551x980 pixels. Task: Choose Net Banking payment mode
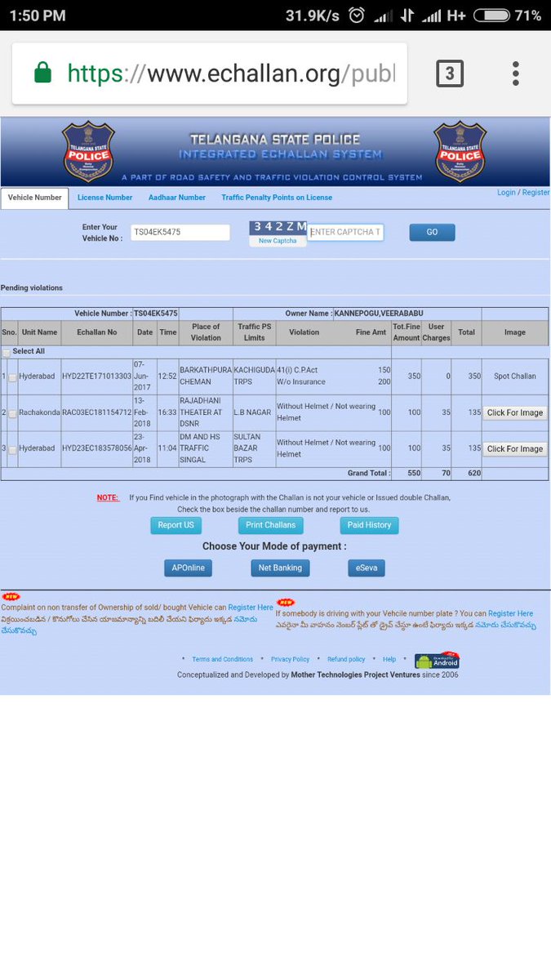[280, 568]
